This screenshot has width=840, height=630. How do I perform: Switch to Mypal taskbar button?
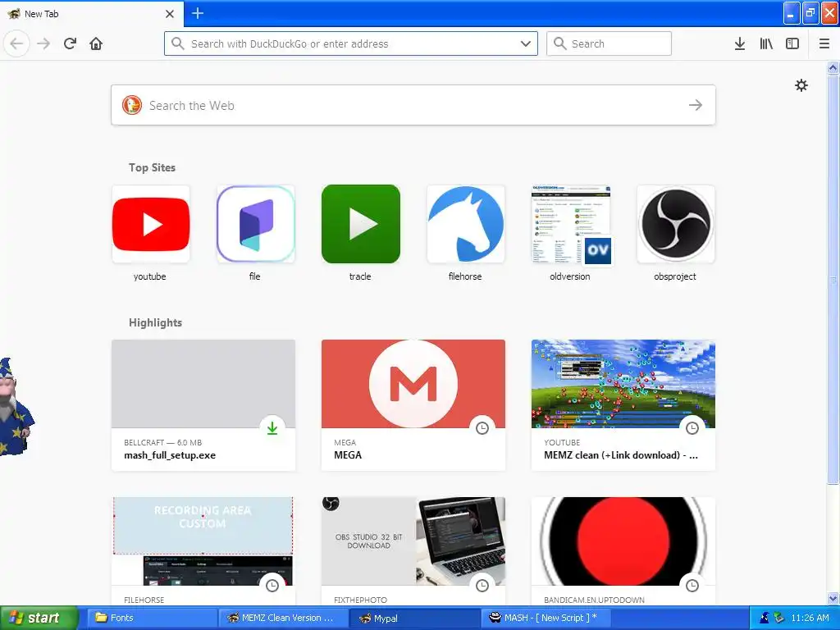415,619
